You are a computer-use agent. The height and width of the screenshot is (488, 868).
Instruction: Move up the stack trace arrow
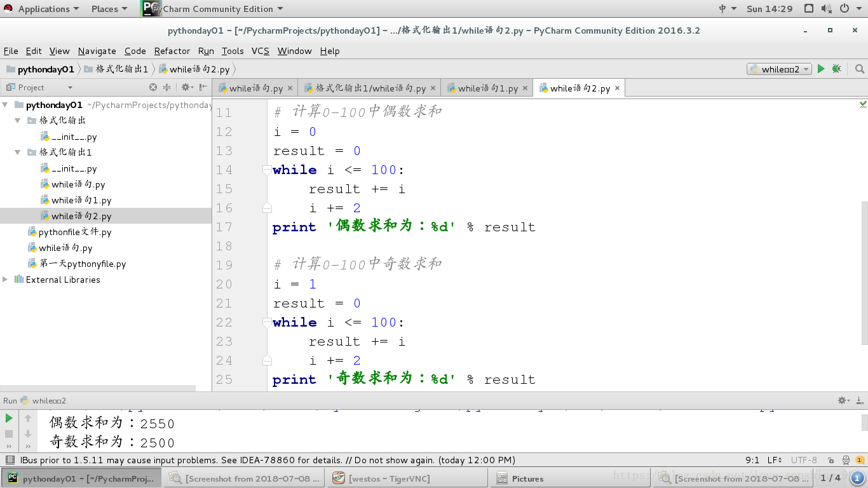point(28,418)
